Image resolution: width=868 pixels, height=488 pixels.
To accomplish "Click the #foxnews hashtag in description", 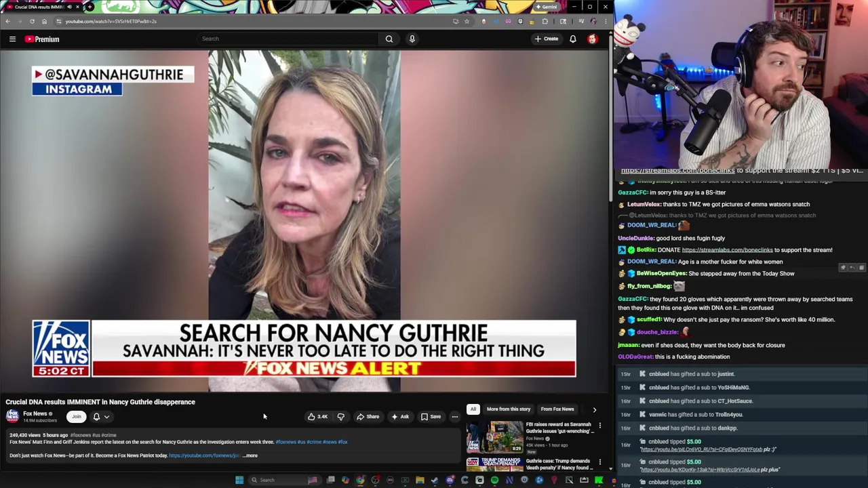I will point(285,442).
